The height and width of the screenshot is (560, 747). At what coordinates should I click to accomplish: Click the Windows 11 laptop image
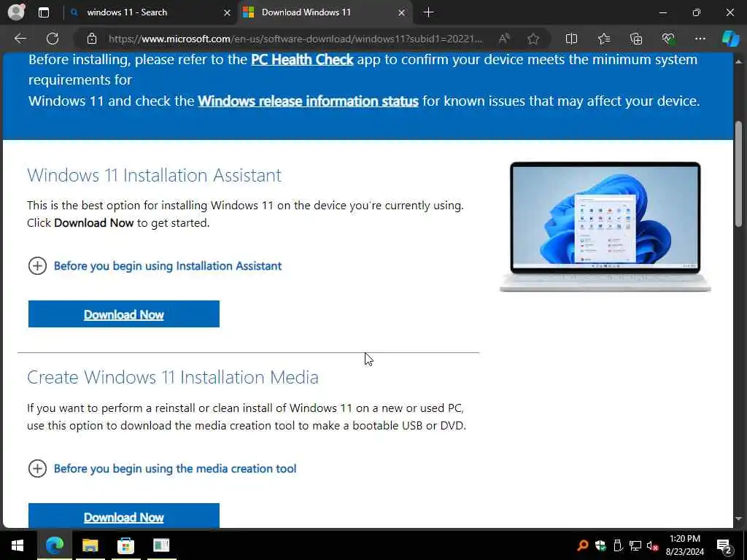605,227
